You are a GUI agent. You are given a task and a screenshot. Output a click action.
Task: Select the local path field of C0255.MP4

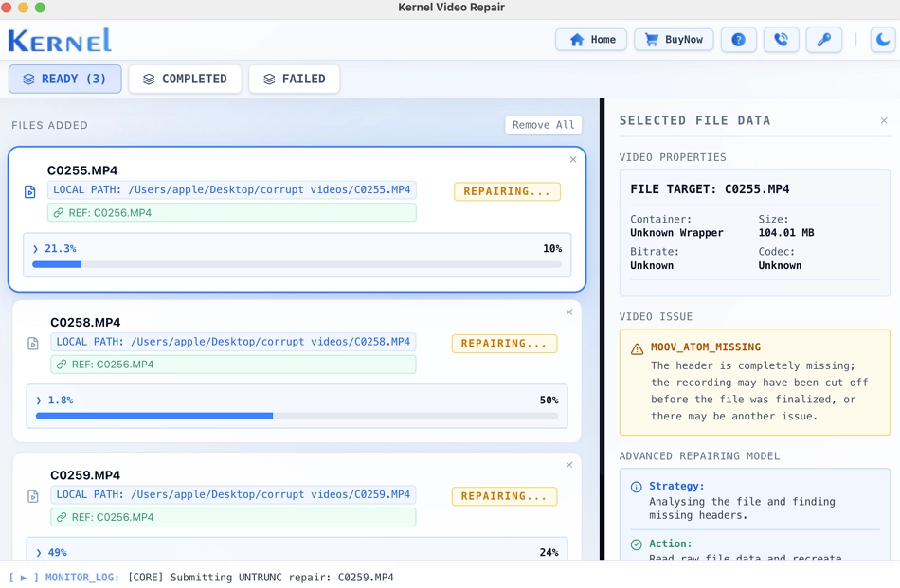pyautogui.click(x=232, y=190)
